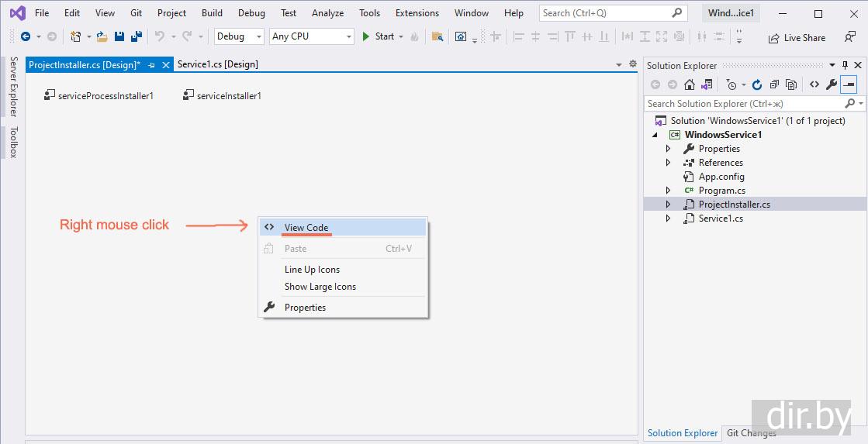
Task: Open the Properties wrench icon in Solution Explorer toolbar
Action: tap(831, 84)
